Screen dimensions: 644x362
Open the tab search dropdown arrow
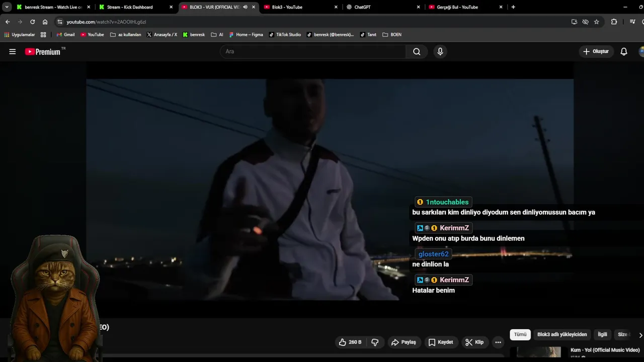[7, 7]
